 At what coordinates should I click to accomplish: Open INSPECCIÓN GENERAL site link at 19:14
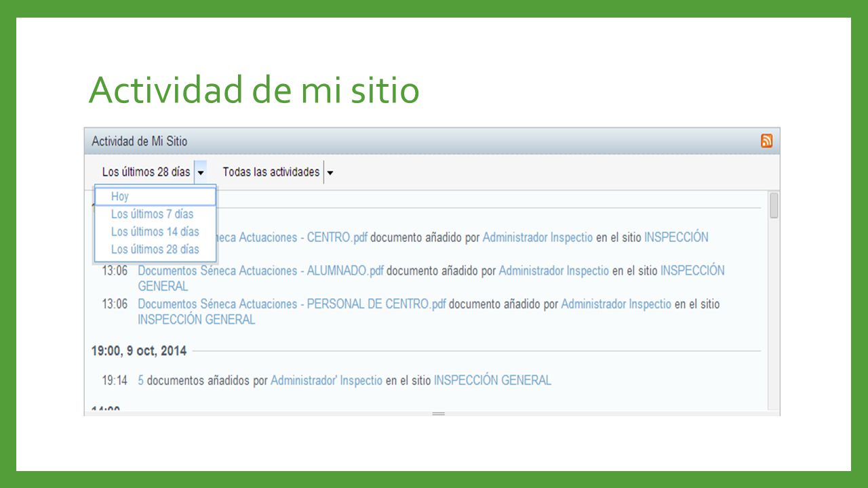pos(492,380)
